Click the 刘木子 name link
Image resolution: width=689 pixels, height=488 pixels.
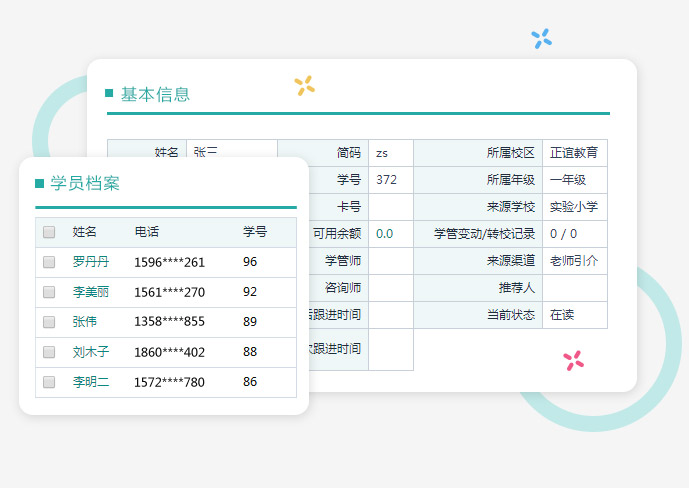[x=91, y=352]
